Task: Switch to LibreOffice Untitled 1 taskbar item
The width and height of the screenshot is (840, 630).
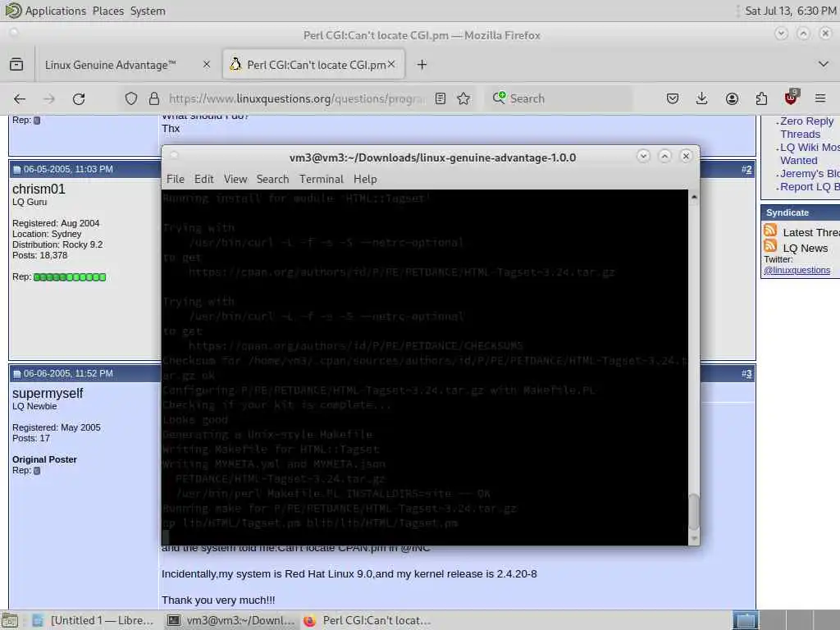Action: click(x=94, y=620)
